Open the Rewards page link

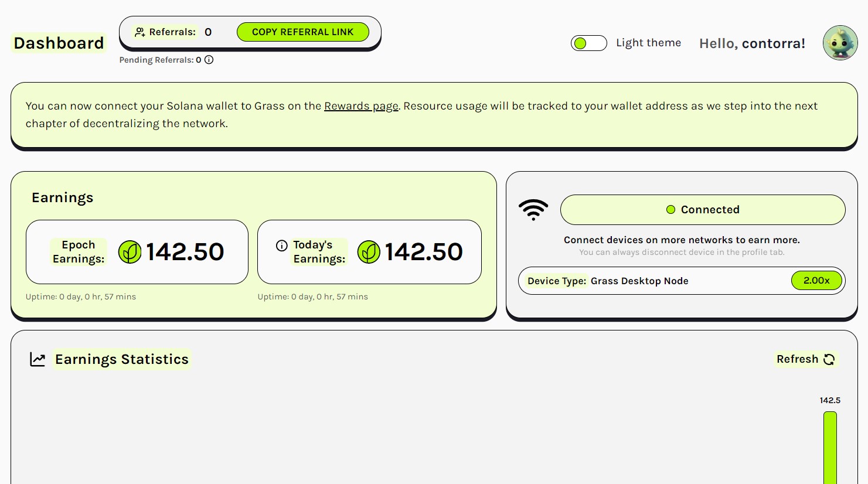click(x=361, y=106)
